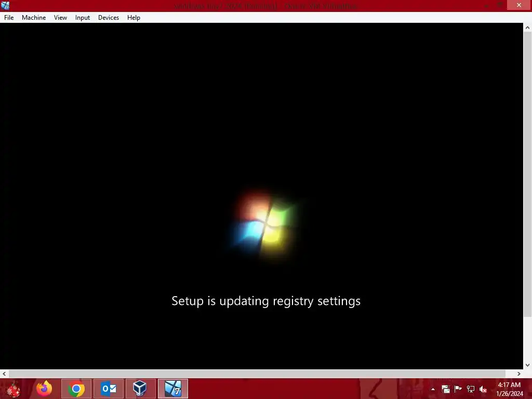The height and width of the screenshot is (399, 532).
Task: Open the File menu
Action: (x=9, y=18)
